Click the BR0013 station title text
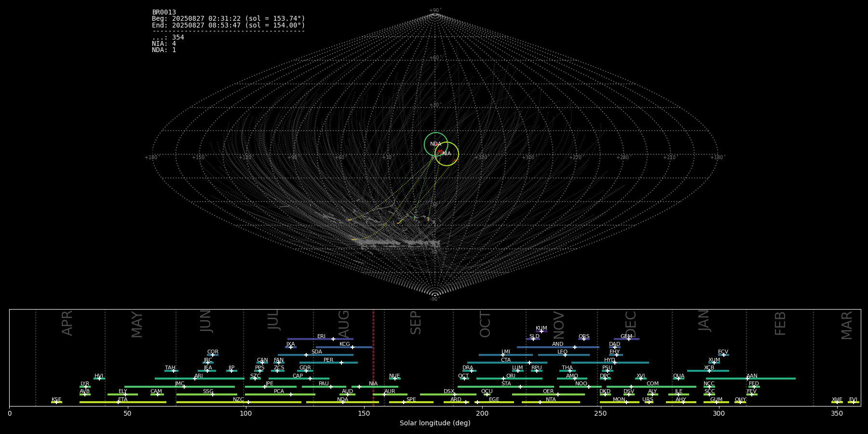Viewport: 868px width, 434px height. point(164,13)
